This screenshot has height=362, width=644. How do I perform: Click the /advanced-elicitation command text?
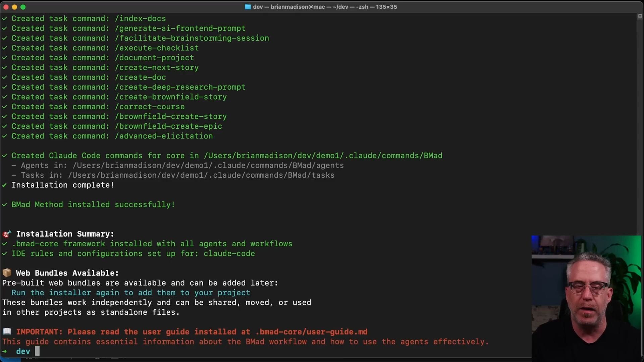[164, 136]
